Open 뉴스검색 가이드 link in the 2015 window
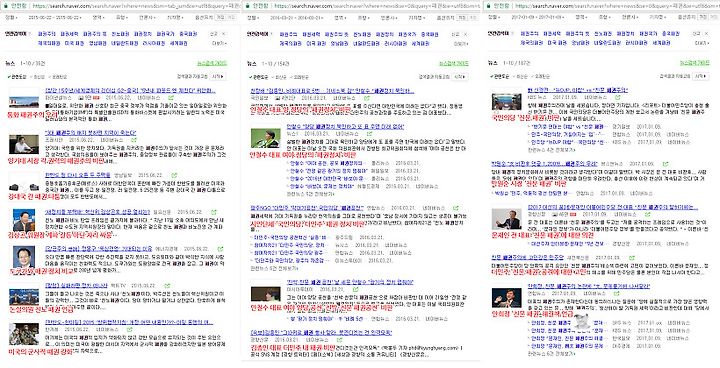This screenshot has width=720, height=368. [x=212, y=63]
